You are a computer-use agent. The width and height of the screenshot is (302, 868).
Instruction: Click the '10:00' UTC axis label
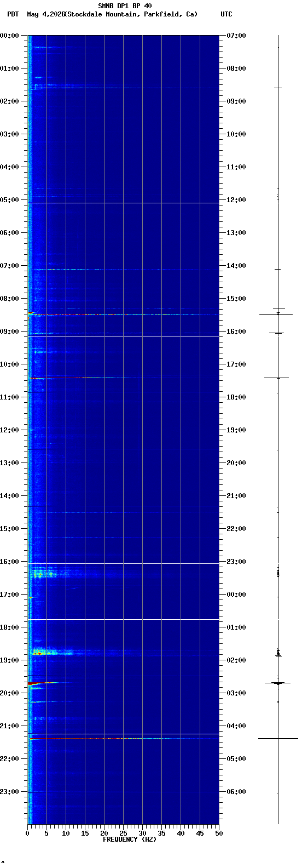236,134
